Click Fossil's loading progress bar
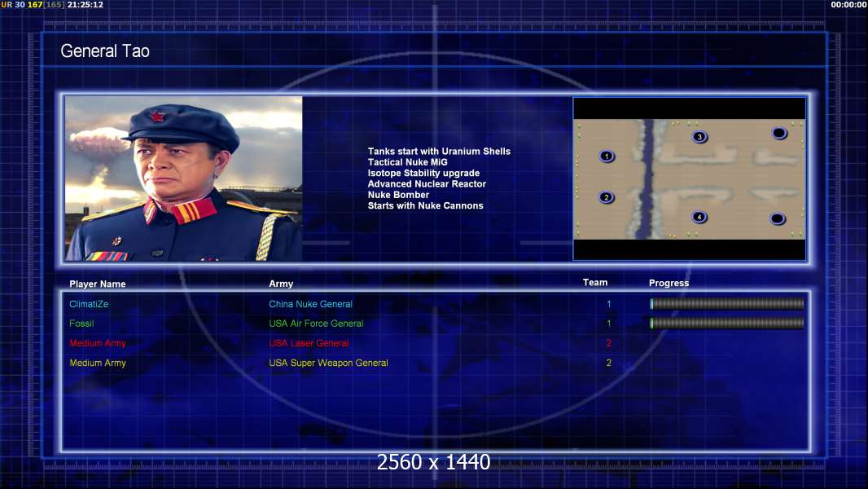Image resolution: width=868 pixels, height=489 pixels. click(727, 324)
